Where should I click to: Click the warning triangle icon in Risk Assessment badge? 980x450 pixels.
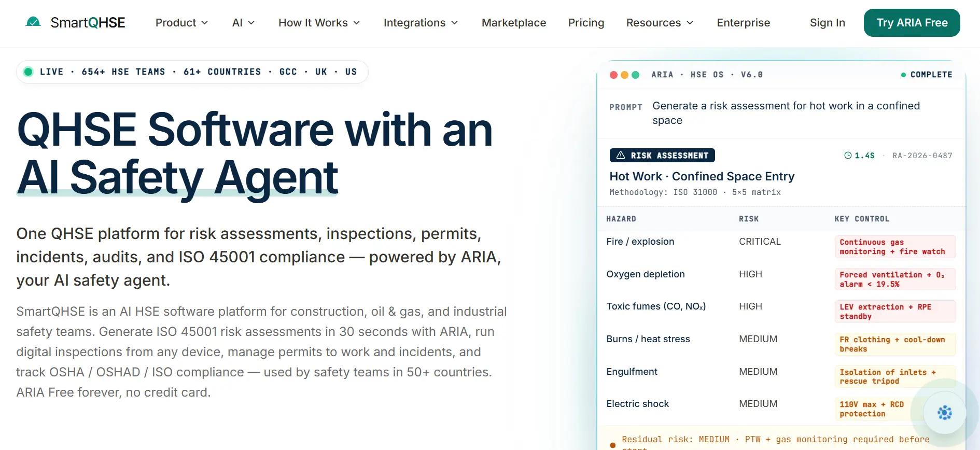coord(621,155)
